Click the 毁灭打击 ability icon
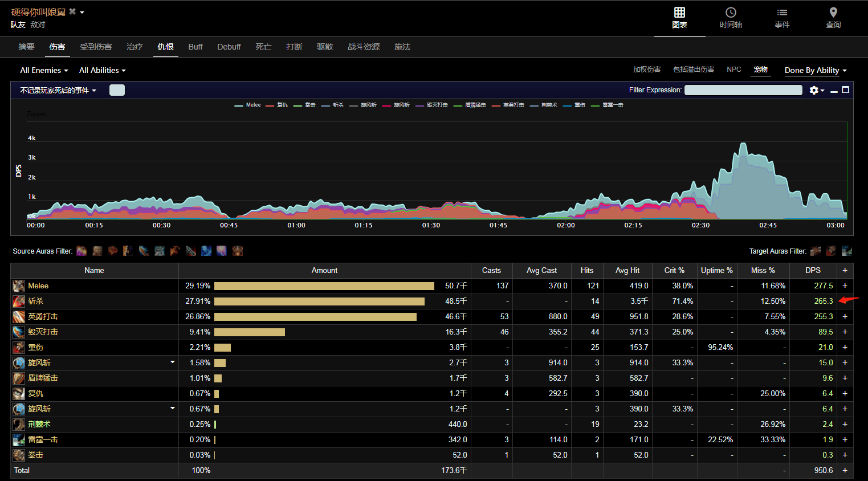Screen dimensions: 868x481 (19, 332)
